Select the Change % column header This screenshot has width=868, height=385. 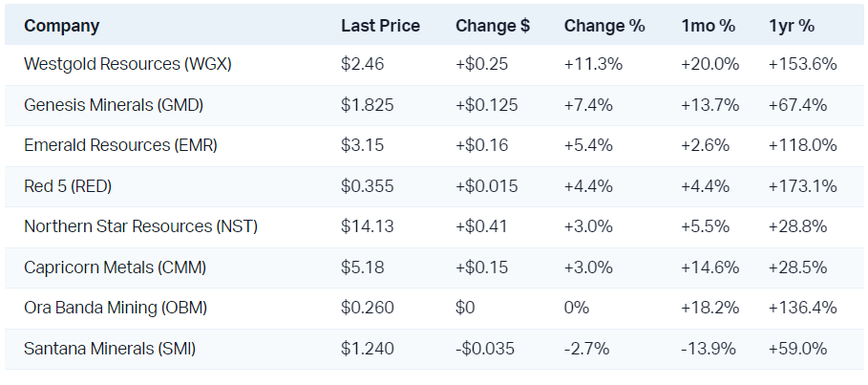point(604,26)
